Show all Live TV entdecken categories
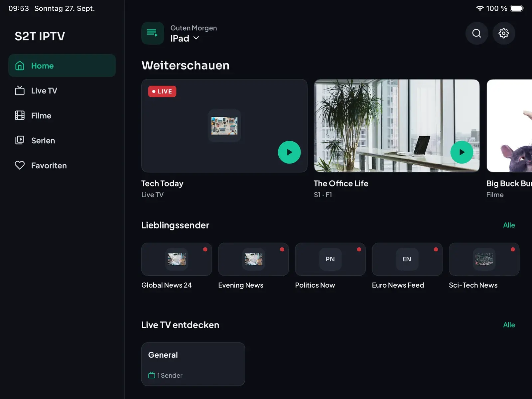The height and width of the screenshot is (399, 532). (509, 325)
